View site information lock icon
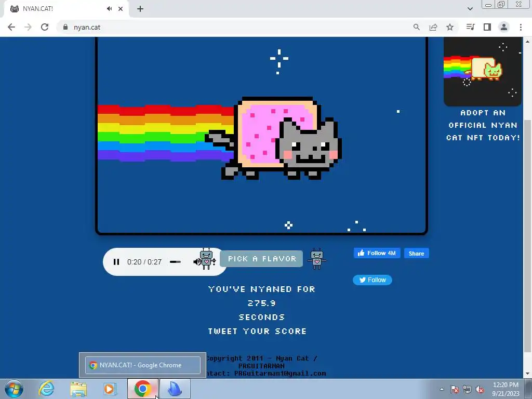532x399 pixels. pos(65,27)
